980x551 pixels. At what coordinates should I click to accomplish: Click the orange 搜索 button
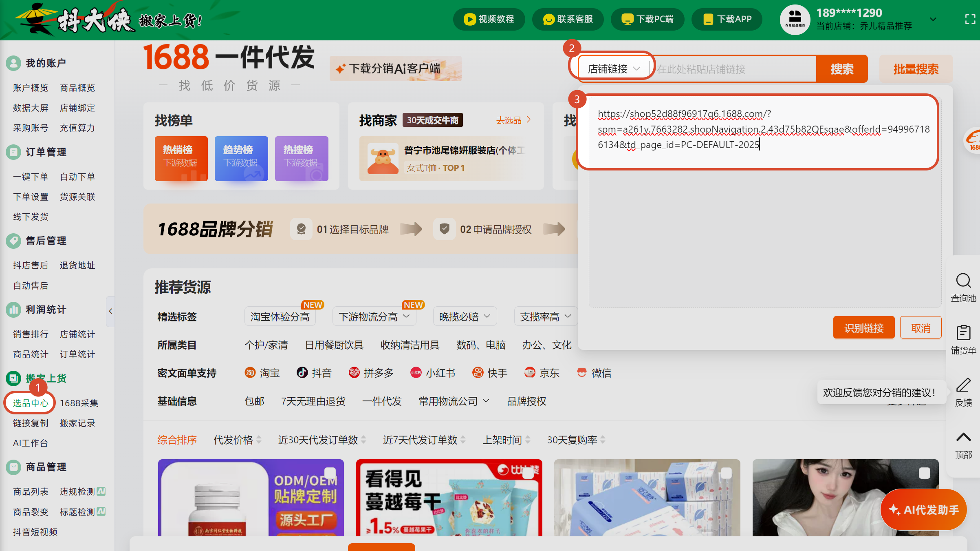[x=842, y=69]
